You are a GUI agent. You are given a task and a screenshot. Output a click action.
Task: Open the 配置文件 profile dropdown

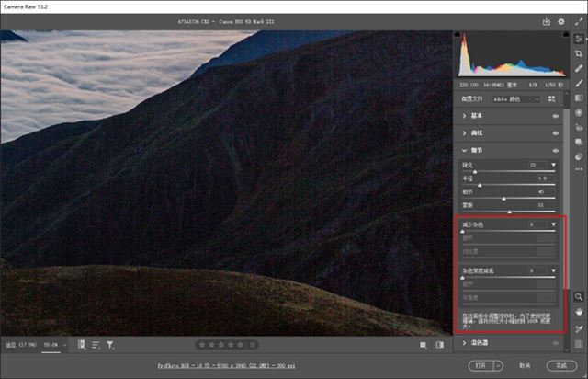coord(515,98)
